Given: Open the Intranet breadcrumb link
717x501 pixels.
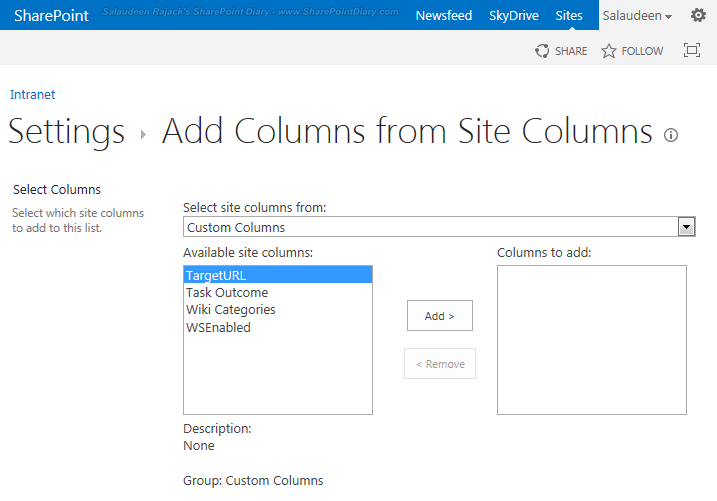Looking at the screenshot, I should (32, 95).
